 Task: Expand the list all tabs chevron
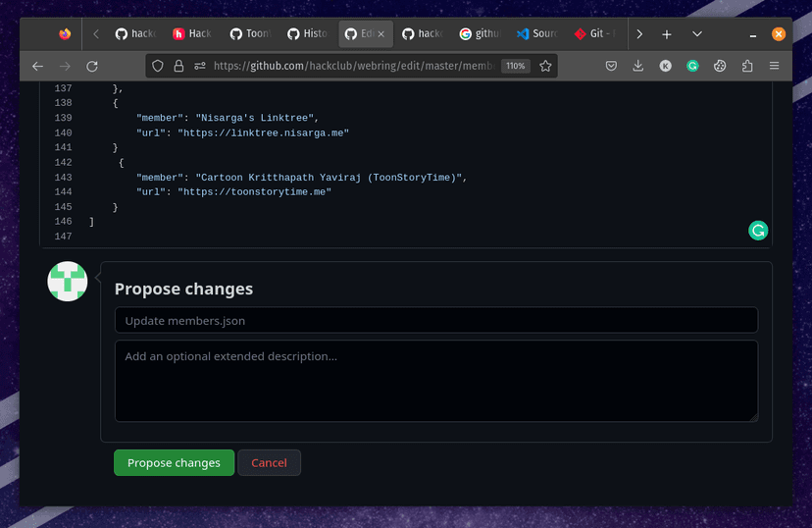pos(697,33)
